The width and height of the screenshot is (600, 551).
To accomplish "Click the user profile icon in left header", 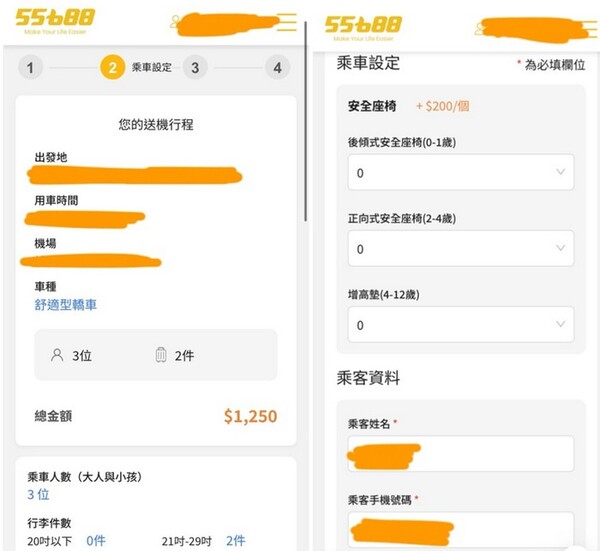I will click(175, 21).
